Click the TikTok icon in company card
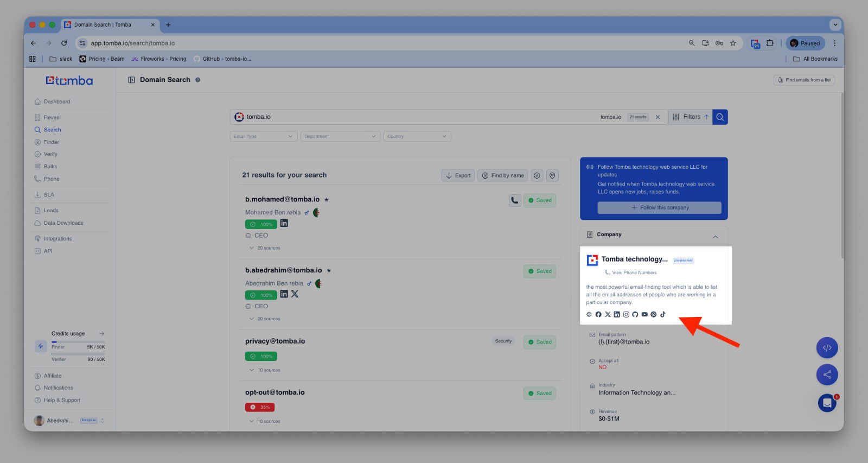The image size is (868, 463). click(663, 314)
